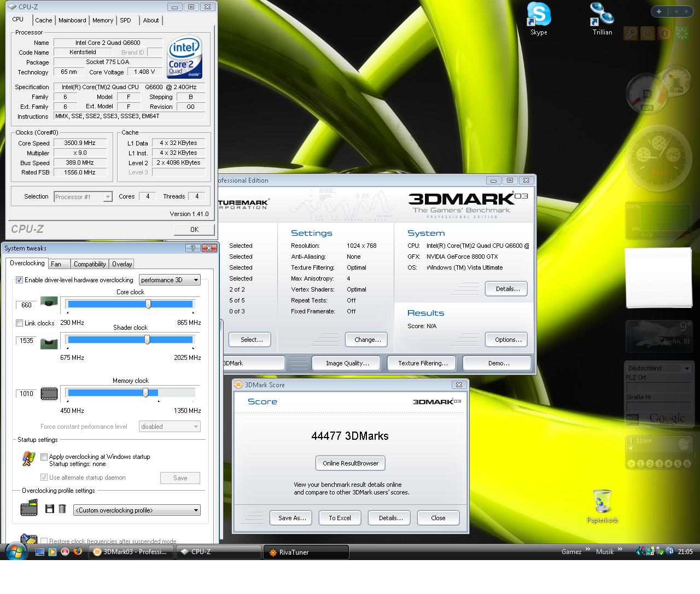Viewport: 700px width, 594px height.
Task: Click the shader clock slider handle
Action: 147,340
